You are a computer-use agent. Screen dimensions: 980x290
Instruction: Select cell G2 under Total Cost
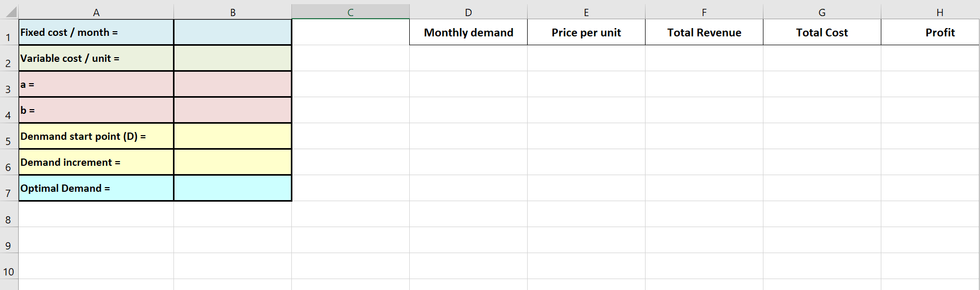coord(822,58)
